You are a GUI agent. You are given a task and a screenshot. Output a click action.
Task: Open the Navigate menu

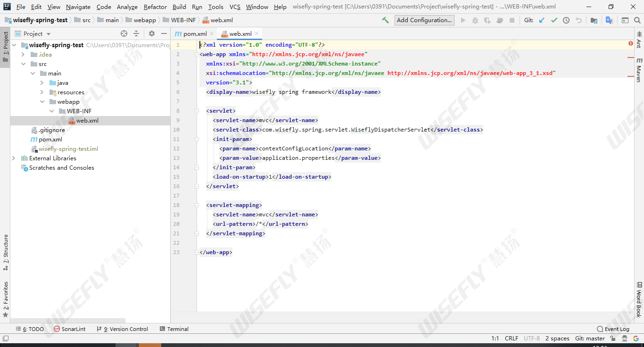pos(78,7)
